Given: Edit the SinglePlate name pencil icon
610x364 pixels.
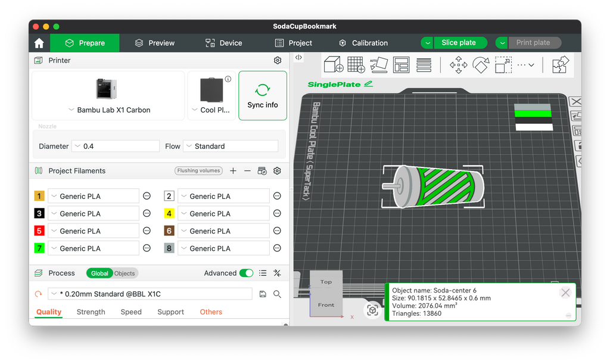Looking at the screenshot, I should [368, 83].
